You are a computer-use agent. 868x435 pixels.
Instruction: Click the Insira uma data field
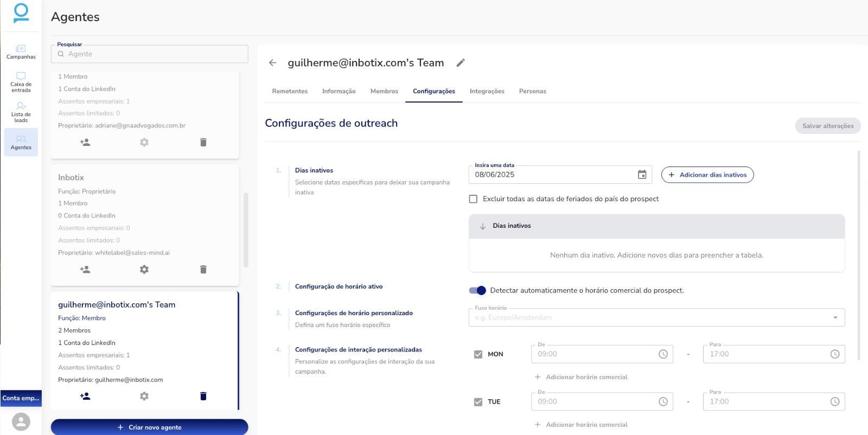560,175
